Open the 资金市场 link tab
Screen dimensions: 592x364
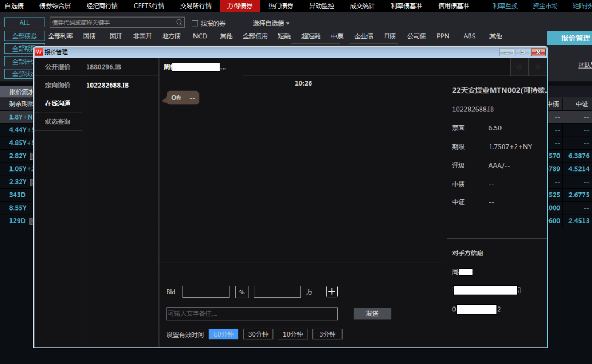click(x=545, y=5)
